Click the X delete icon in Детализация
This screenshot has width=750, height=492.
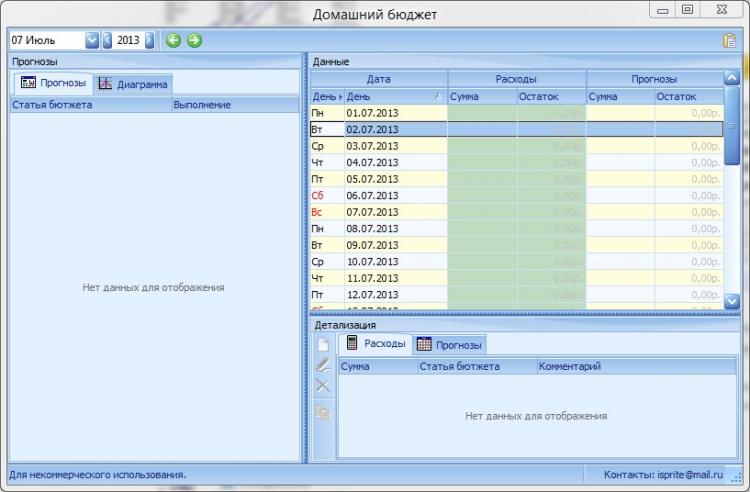[x=323, y=386]
